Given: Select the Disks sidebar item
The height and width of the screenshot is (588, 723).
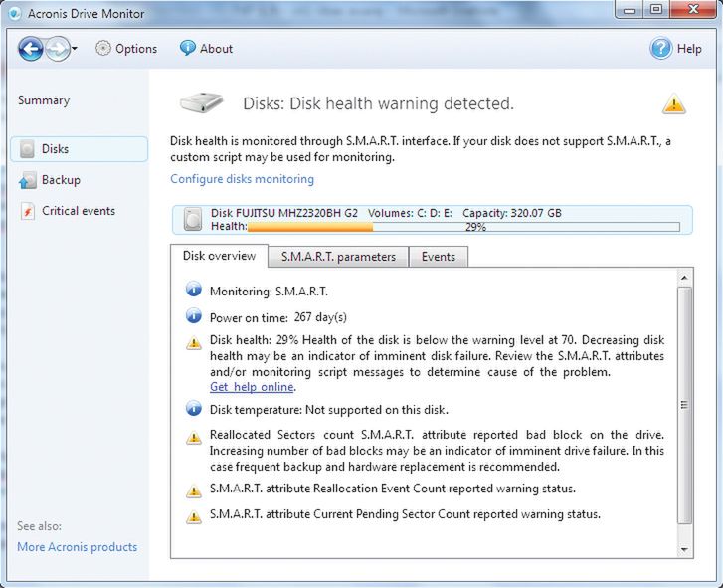Looking at the screenshot, I should pos(79,149).
